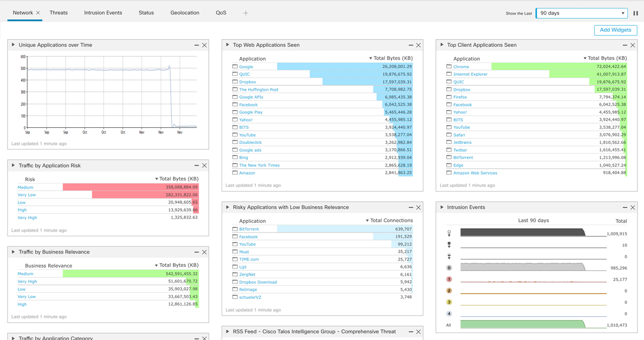Minimize the Top Web Applications Seen widget

(x=411, y=45)
